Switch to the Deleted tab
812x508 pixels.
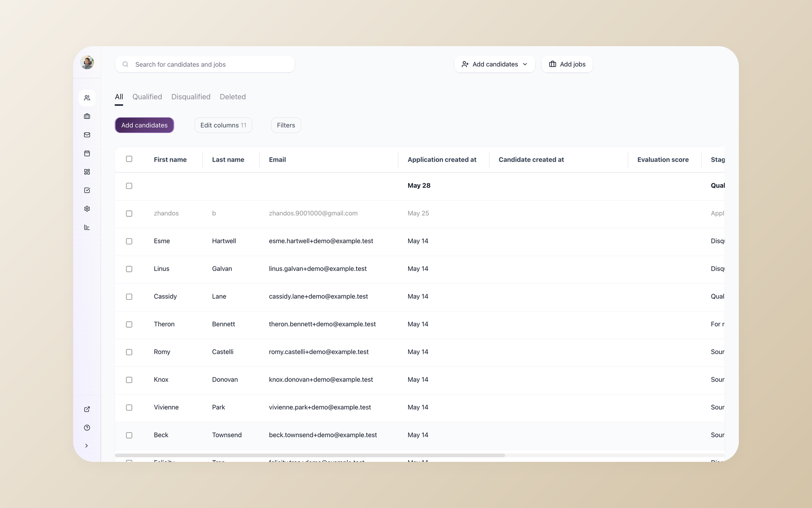[x=233, y=97]
